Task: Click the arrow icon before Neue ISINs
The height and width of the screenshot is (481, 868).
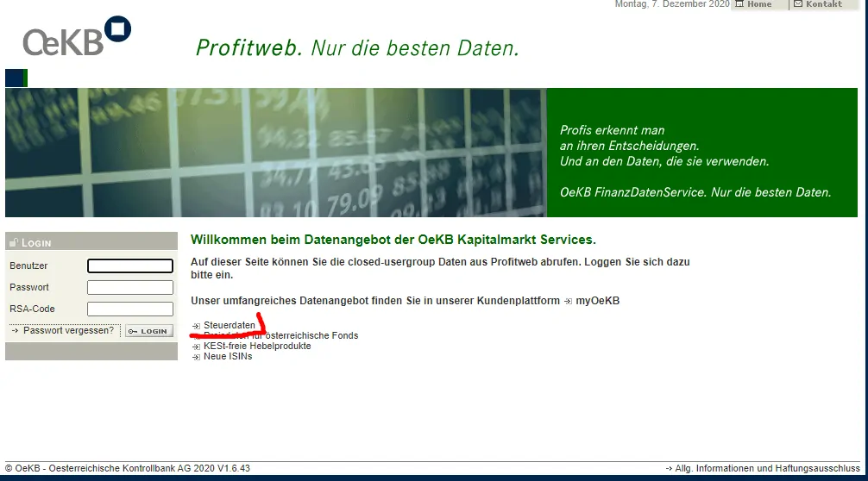Action: (196, 357)
